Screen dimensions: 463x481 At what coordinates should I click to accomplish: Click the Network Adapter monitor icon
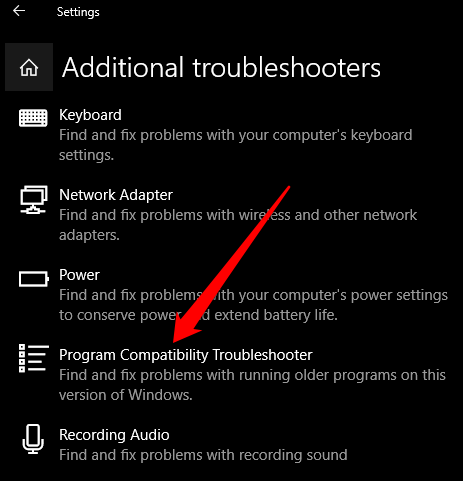pos(33,200)
